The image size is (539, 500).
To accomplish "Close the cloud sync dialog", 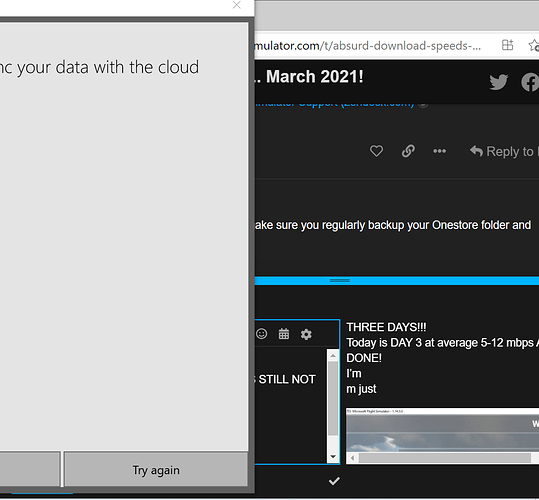I will pos(236,5).
